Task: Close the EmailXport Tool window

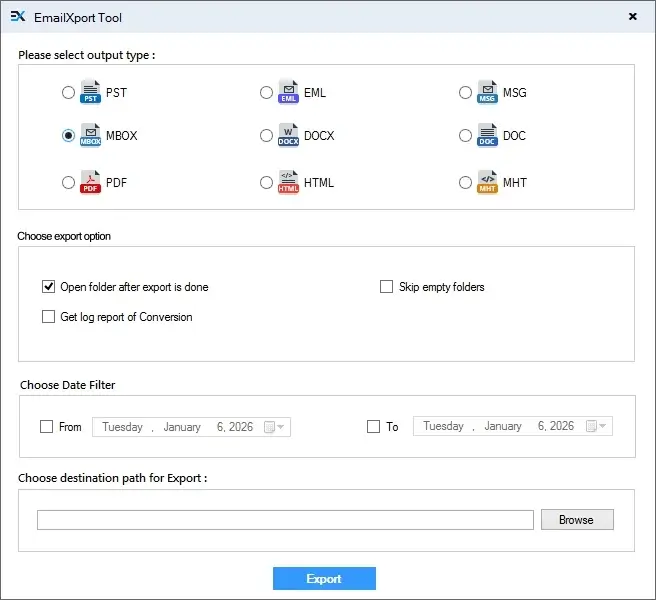Action: (632, 17)
